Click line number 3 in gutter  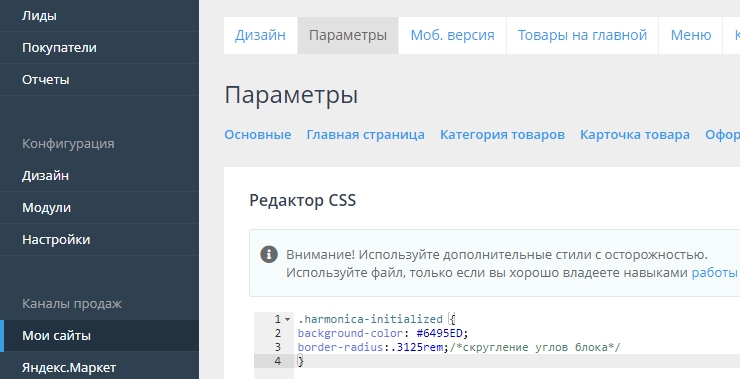pyautogui.click(x=278, y=348)
